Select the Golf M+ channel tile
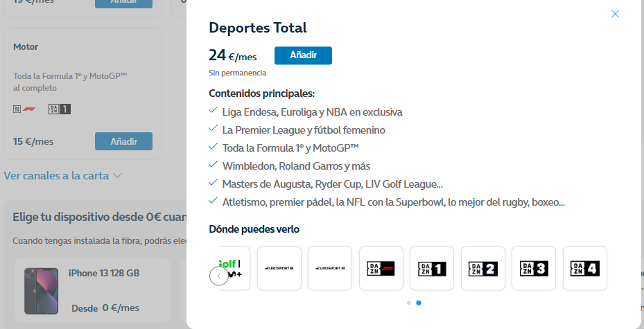The width and height of the screenshot is (644, 329). click(x=230, y=268)
